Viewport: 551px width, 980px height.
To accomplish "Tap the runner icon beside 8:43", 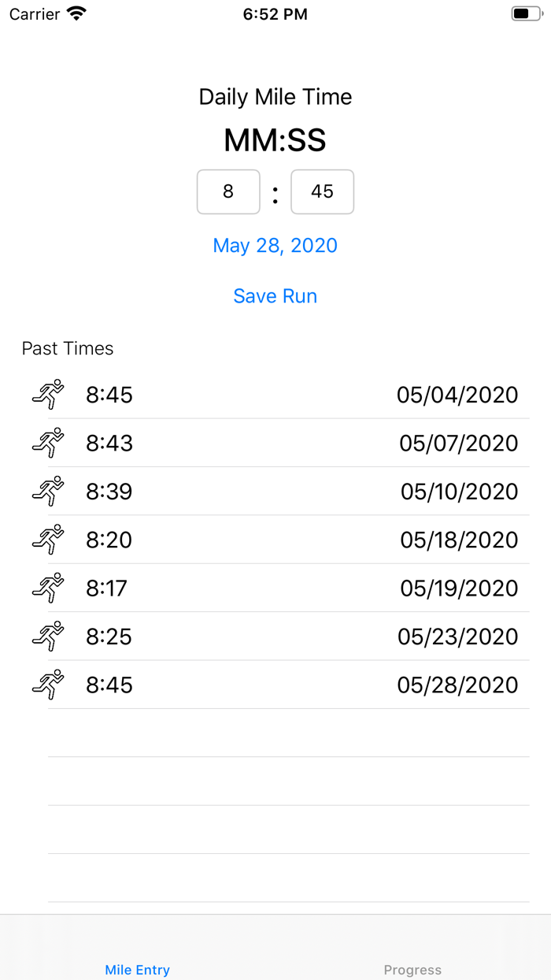I will point(48,443).
